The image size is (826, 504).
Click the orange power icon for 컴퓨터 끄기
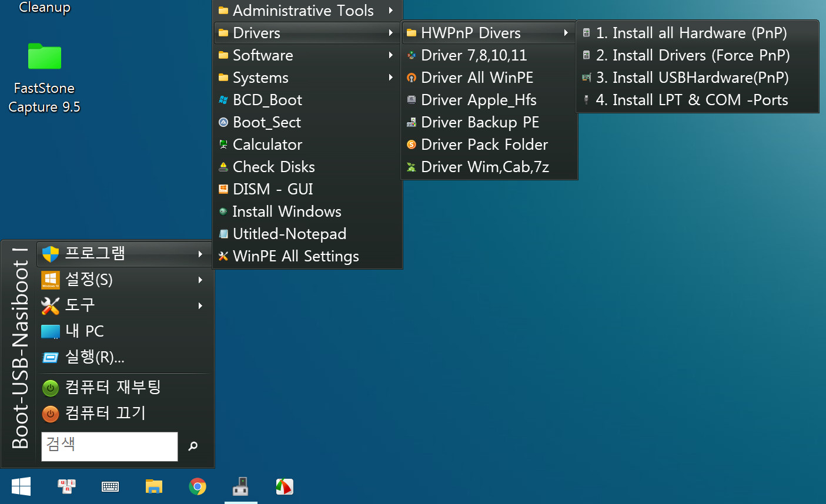coord(51,414)
